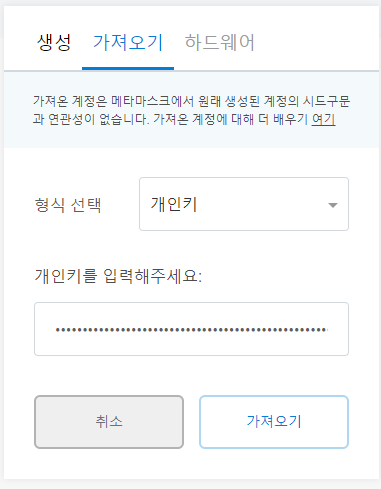Open the 하드웨어 tab

point(220,43)
